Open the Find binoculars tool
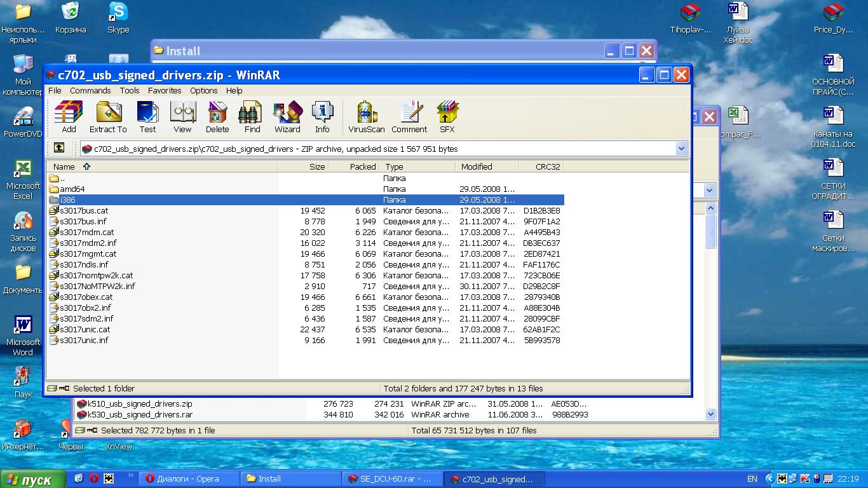 252,117
